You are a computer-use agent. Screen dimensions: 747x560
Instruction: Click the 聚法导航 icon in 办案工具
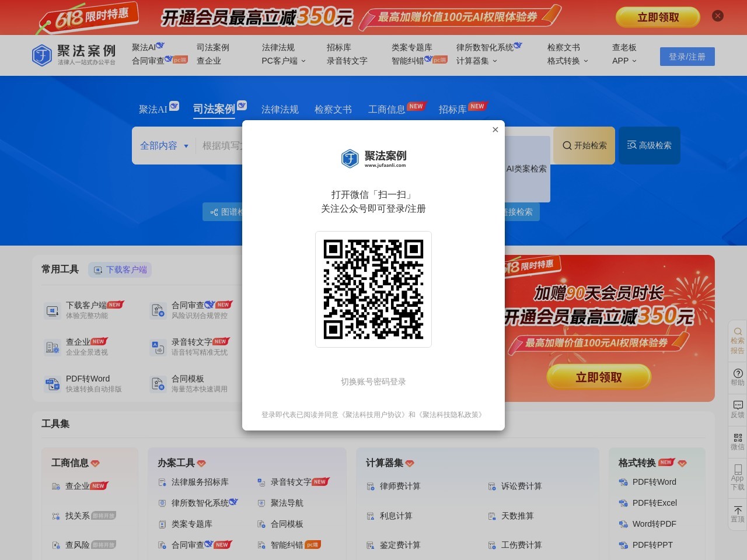pyautogui.click(x=261, y=503)
